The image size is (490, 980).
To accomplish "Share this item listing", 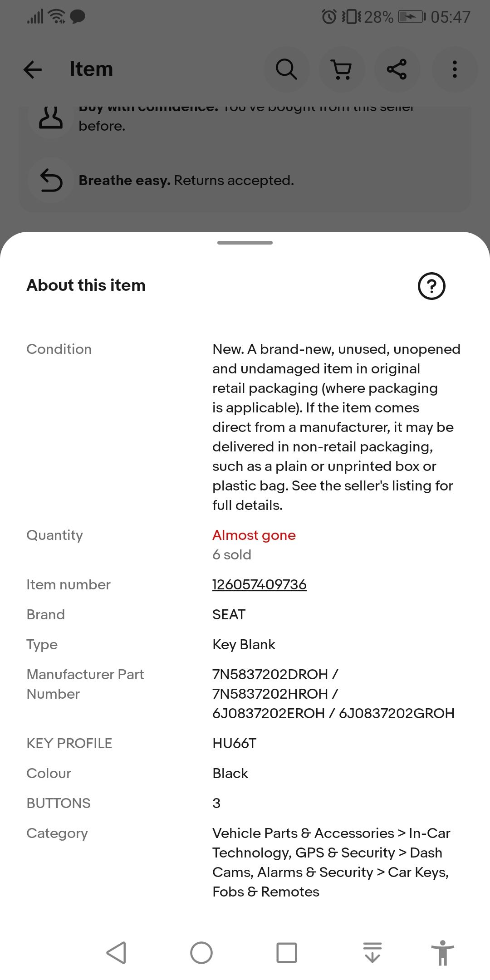I will [397, 70].
